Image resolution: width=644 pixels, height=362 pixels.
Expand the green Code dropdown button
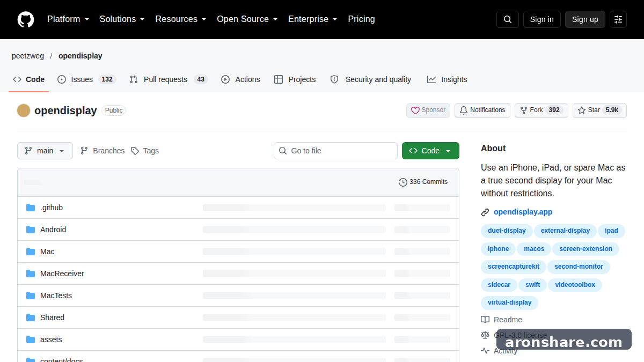[430, 151]
